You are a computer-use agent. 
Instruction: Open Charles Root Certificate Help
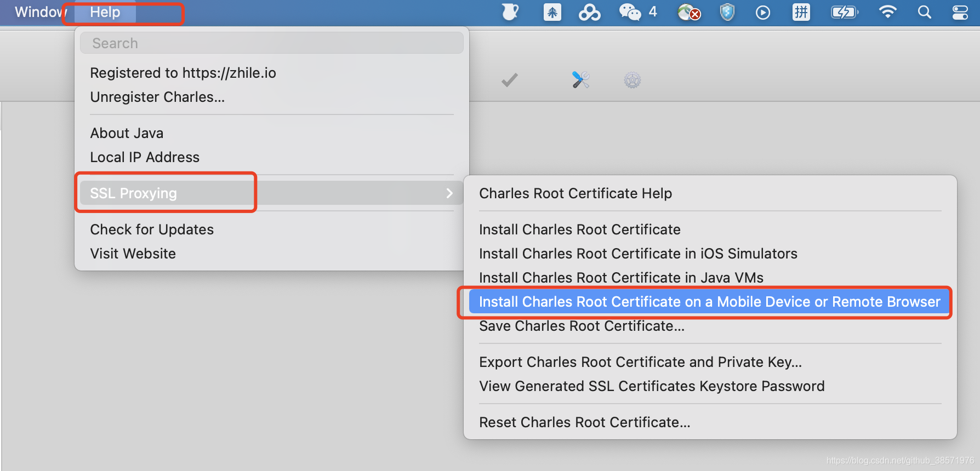(x=576, y=193)
